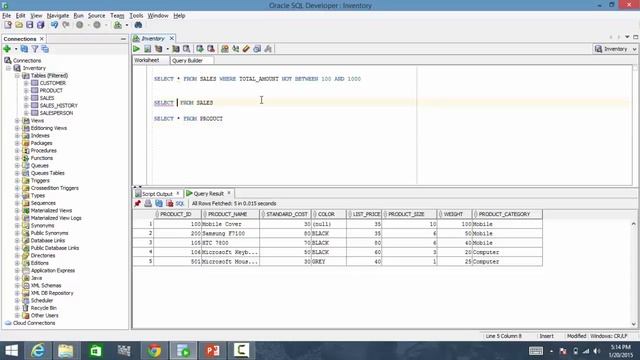This screenshot has height=360, width=640.
Task: Click the results grid vertical scrollbar down arrow
Action: pos(633,324)
